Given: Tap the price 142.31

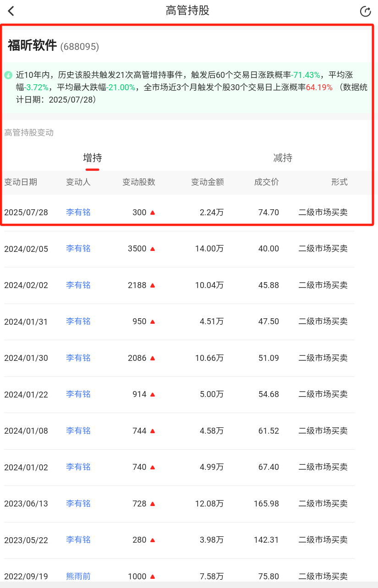Looking at the screenshot, I should 266,540.
